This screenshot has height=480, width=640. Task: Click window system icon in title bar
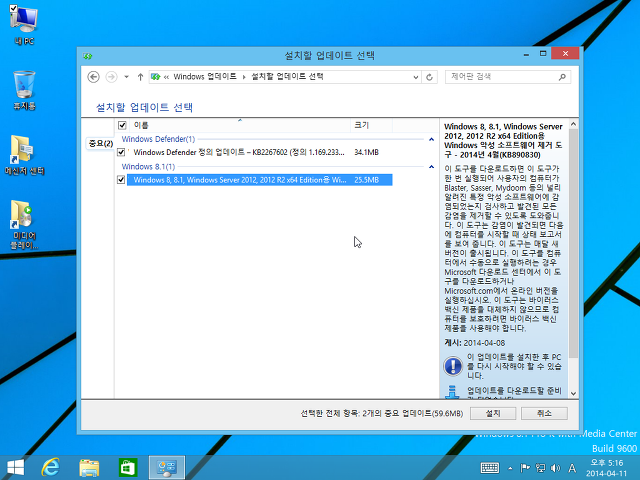[x=87, y=56]
